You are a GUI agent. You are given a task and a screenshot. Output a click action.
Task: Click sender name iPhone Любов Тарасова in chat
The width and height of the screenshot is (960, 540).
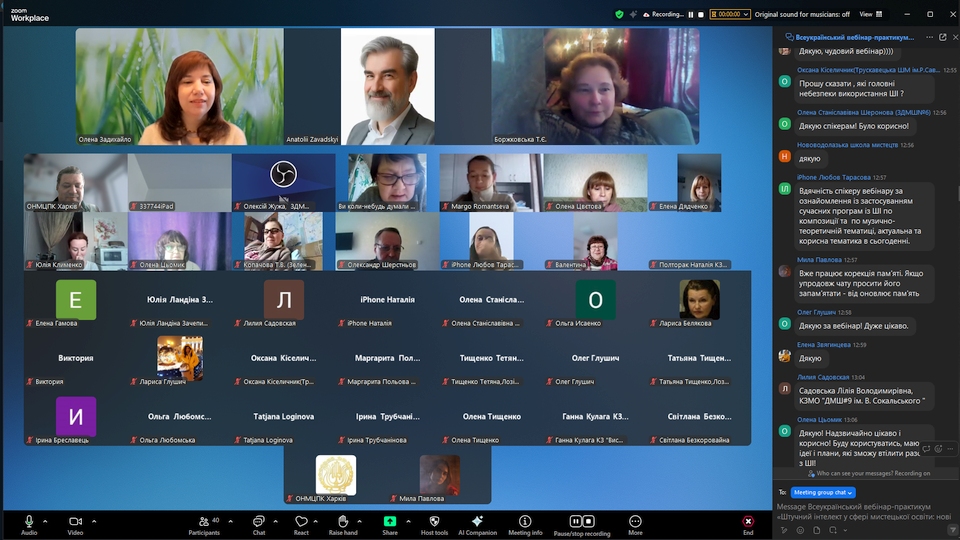point(833,177)
